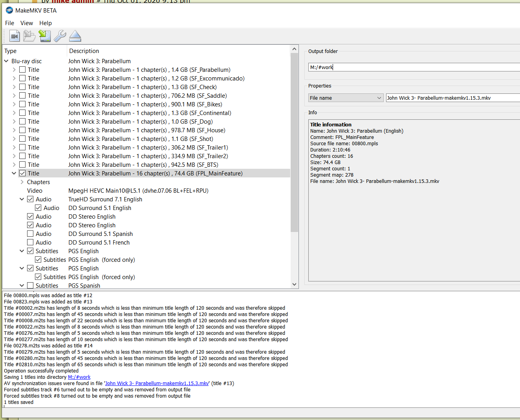Screen dimensions: 520x420
Task: Tick the checkbox for the SF_Parabellum title
Action: click(x=22, y=70)
